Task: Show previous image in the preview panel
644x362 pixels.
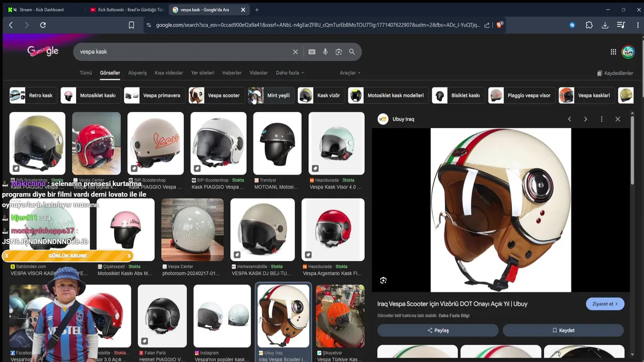Action: [570, 119]
